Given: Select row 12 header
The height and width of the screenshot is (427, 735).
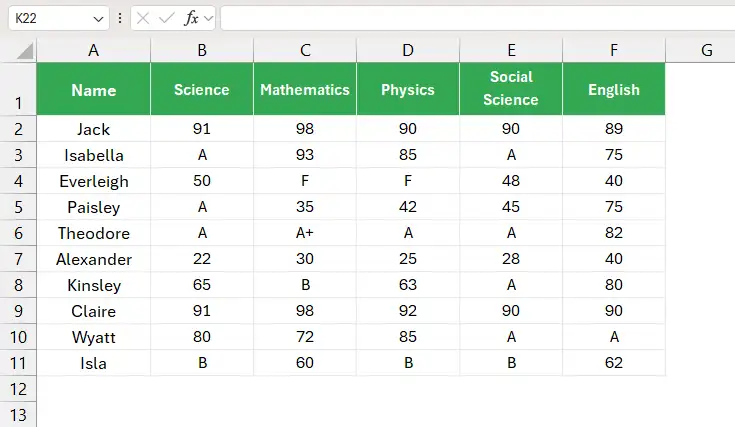Looking at the screenshot, I should coord(18,389).
